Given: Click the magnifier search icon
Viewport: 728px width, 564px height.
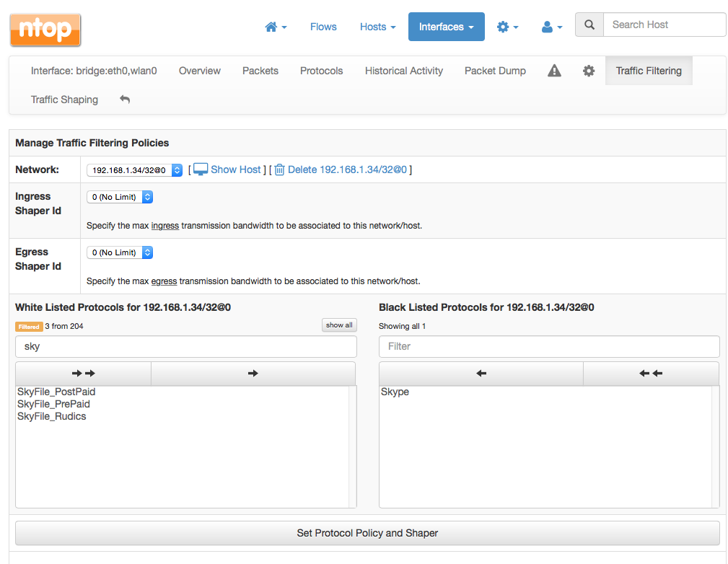Looking at the screenshot, I should coord(589,25).
